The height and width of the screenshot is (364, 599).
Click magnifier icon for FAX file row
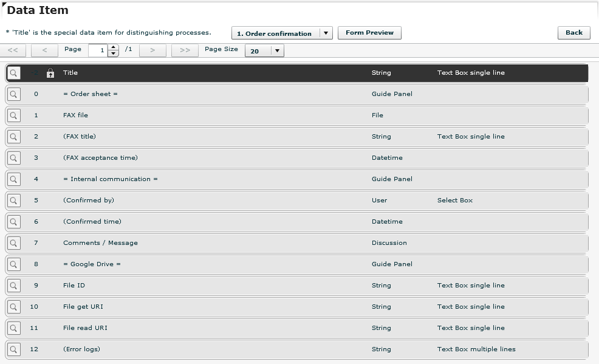(14, 115)
